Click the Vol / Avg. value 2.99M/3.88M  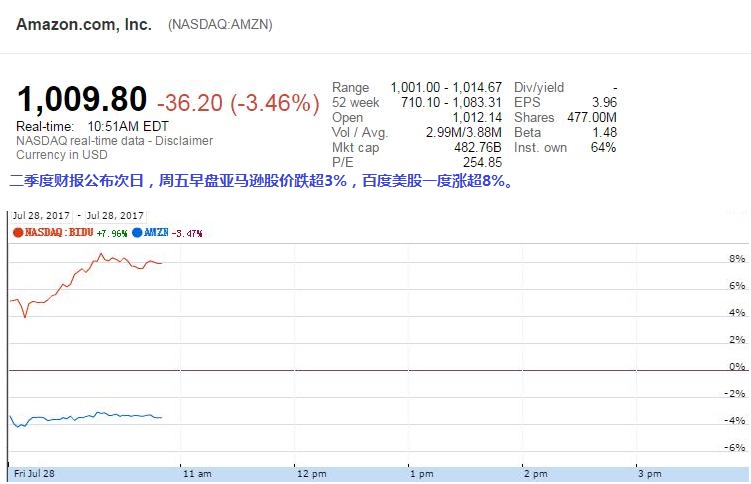coord(464,132)
